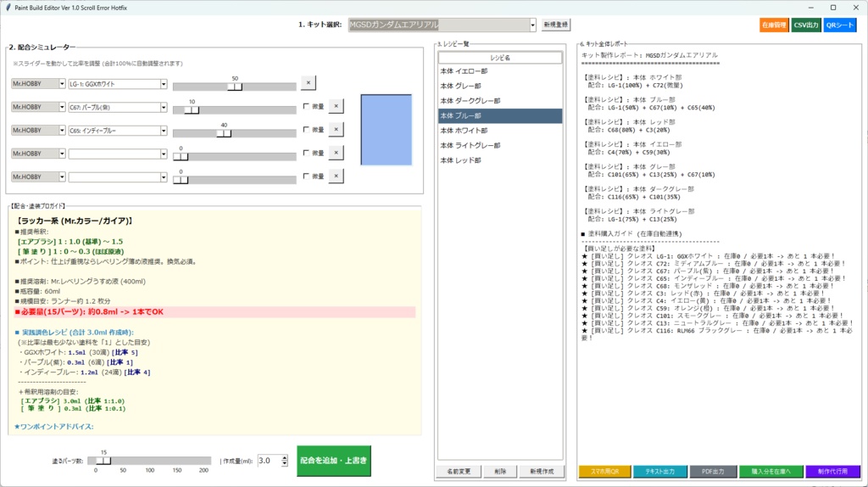This screenshot has width=868, height=487.
Task: Click the 作成量(ml) input field
Action: pyautogui.click(x=269, y=461)
